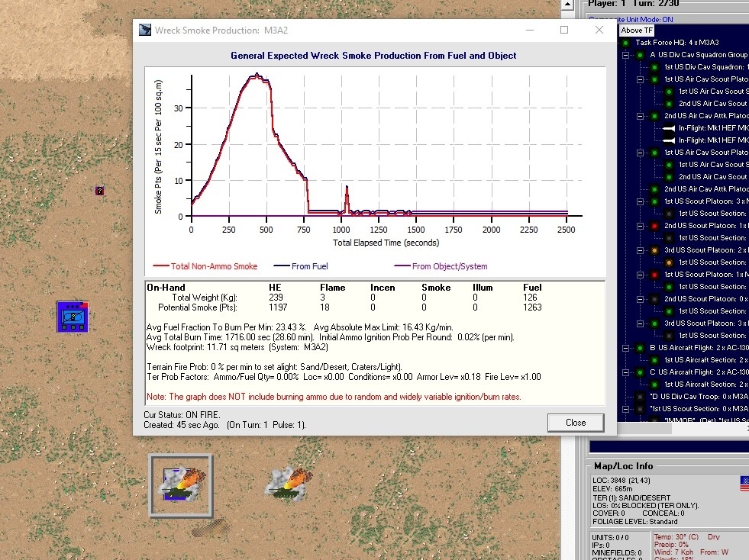
Task: Click green light of 3rd US Scout Platoon 3x
Action: point(654,323)
